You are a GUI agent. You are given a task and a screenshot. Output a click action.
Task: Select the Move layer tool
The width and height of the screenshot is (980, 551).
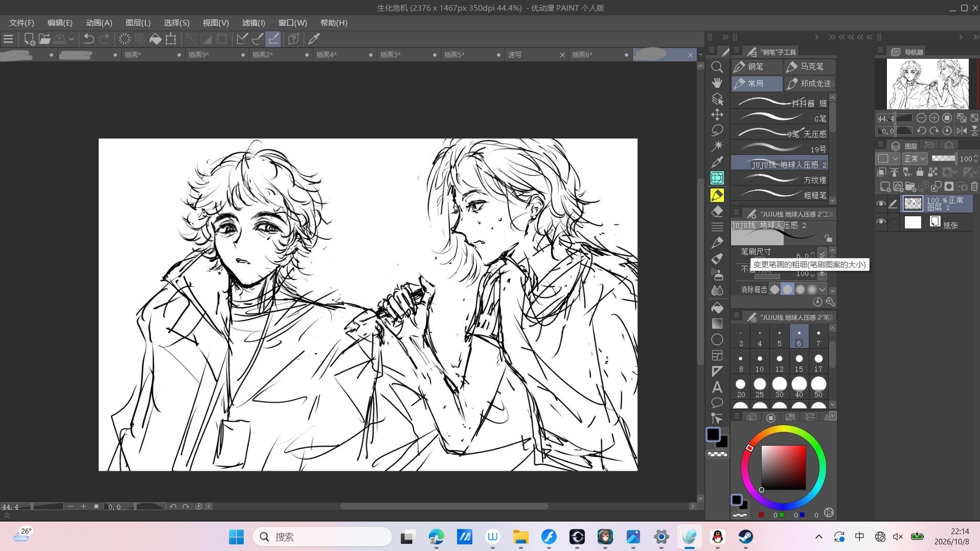coord(717,114)
